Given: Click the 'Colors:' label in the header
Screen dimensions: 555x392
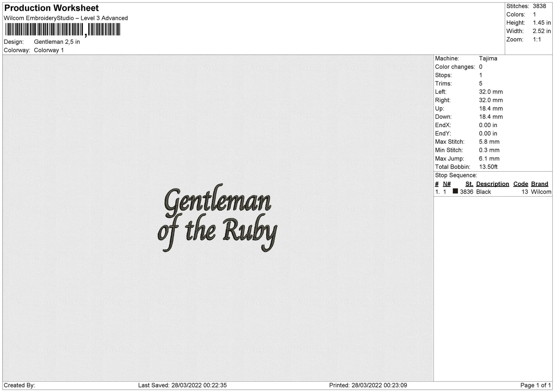Looking at the screenshot, I should [x=516, y=15].
